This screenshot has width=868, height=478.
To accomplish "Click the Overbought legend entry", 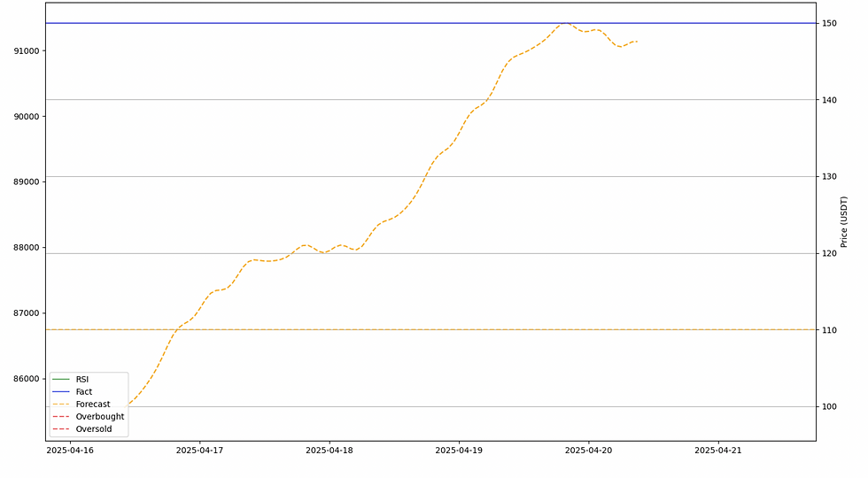I will pyautogui.click(x=88, y=417).
